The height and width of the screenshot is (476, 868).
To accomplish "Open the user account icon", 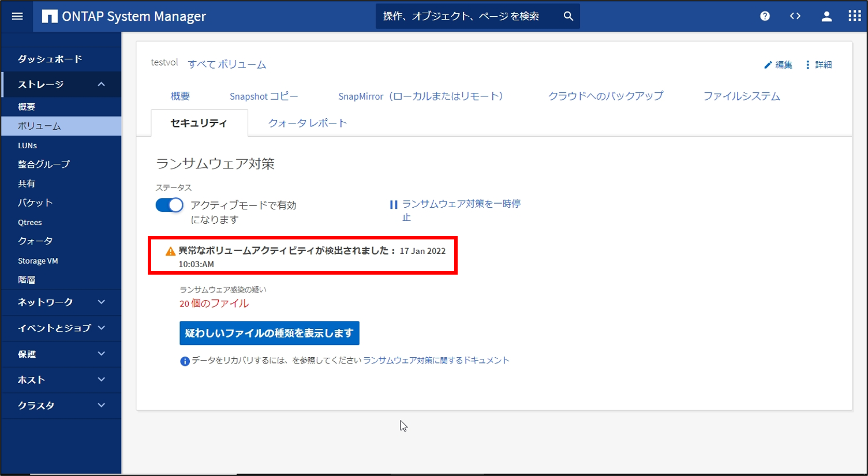I will point(826,16).
